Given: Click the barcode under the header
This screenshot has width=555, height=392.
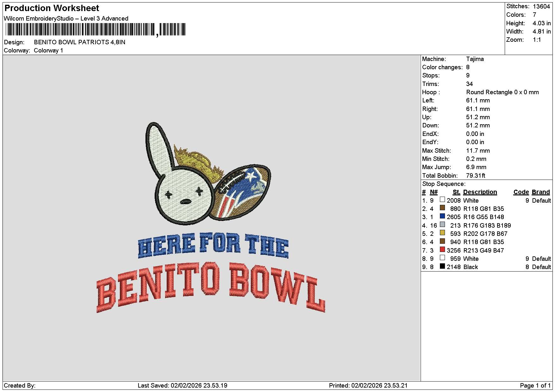Looking at the screenshot, I should point(96,30).
